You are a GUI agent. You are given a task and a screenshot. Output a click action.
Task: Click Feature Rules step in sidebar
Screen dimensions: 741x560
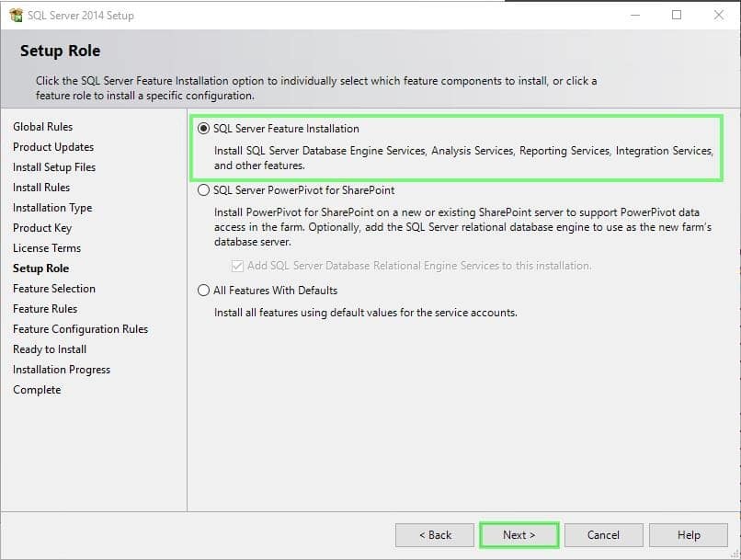pyautogui.click(x=45, y=309)
